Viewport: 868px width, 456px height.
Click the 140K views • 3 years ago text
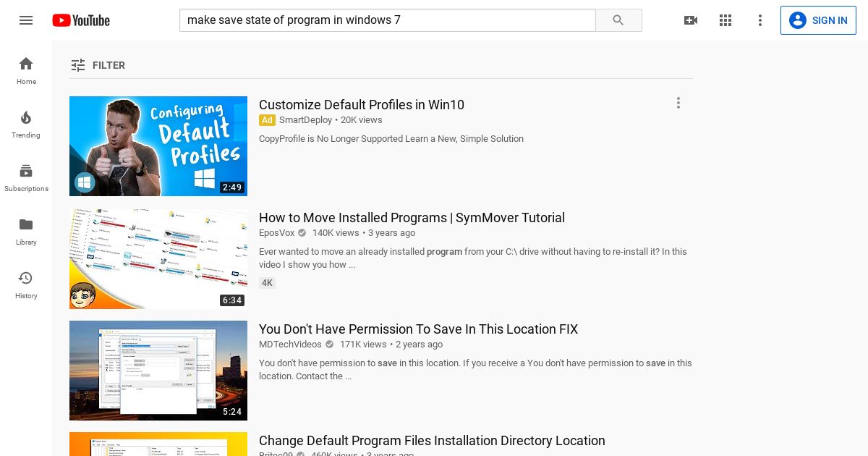[x=364, y=233]
